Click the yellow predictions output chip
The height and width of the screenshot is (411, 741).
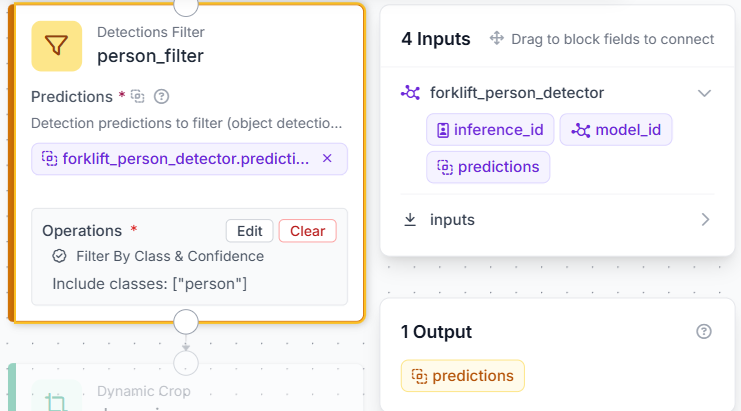tap(463, 376)
